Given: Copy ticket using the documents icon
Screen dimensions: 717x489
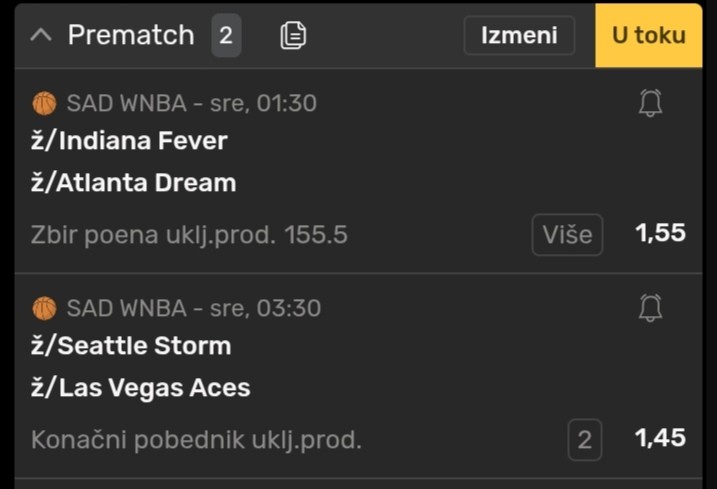Looking at the screenshot, I should 293,35.
